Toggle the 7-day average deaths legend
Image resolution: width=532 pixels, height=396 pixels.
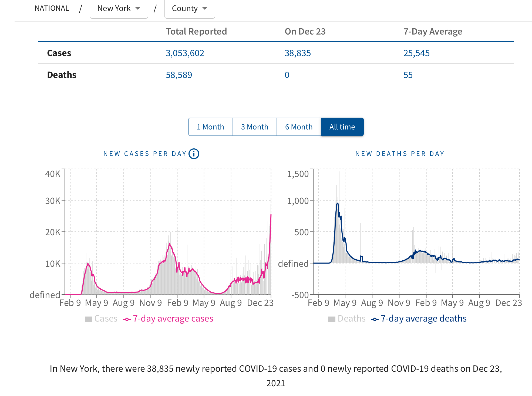point(419,319)
